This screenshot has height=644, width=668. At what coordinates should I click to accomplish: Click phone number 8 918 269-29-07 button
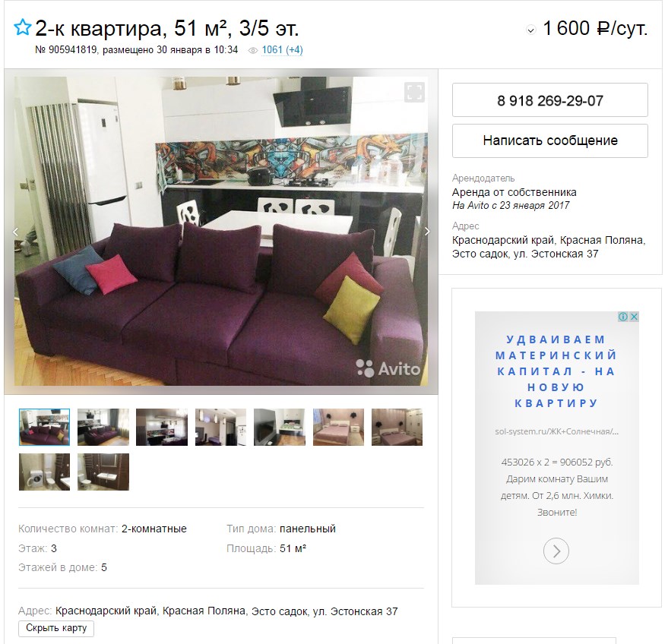pos(550,100)
